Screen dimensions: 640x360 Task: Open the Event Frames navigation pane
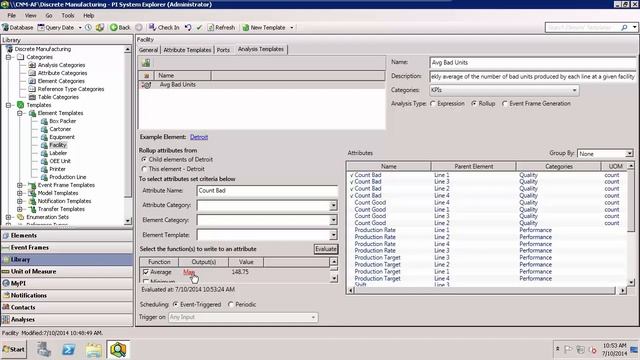(x=67, y=247)
